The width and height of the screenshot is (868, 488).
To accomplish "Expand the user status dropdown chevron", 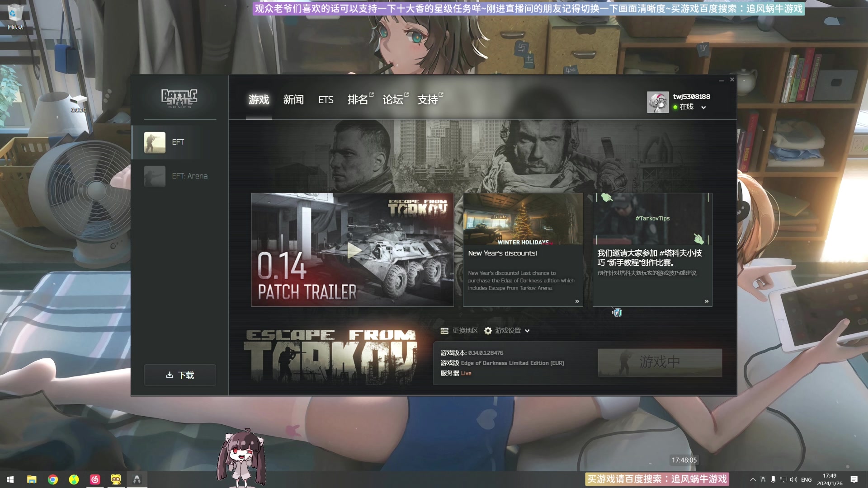I will coord(703,108).
